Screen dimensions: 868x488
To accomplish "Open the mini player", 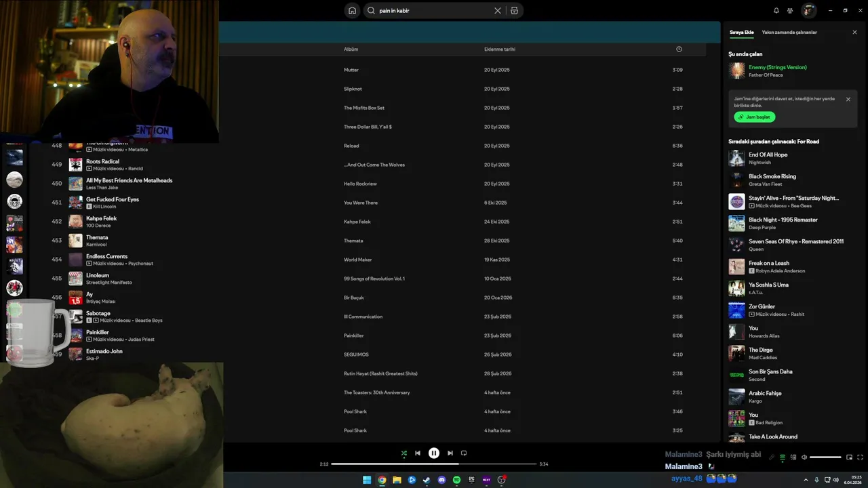I will coord(849,457).
